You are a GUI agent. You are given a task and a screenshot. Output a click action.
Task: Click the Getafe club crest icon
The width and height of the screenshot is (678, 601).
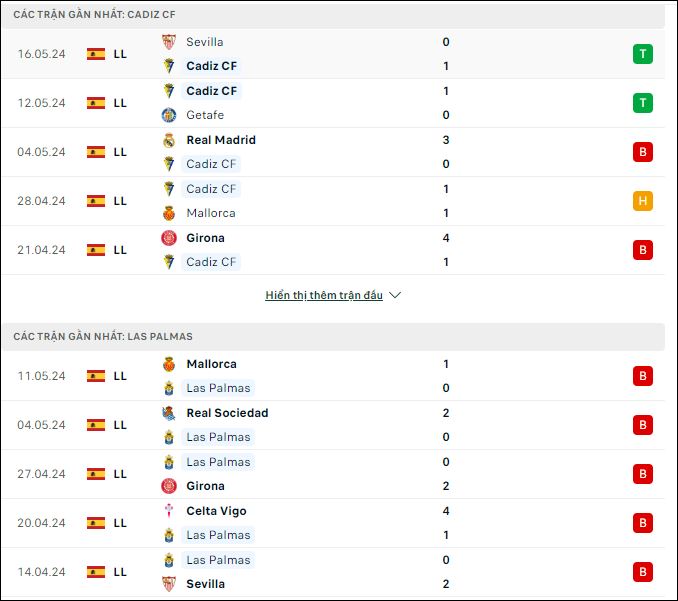pyautogui.click(x=169, y=115)
